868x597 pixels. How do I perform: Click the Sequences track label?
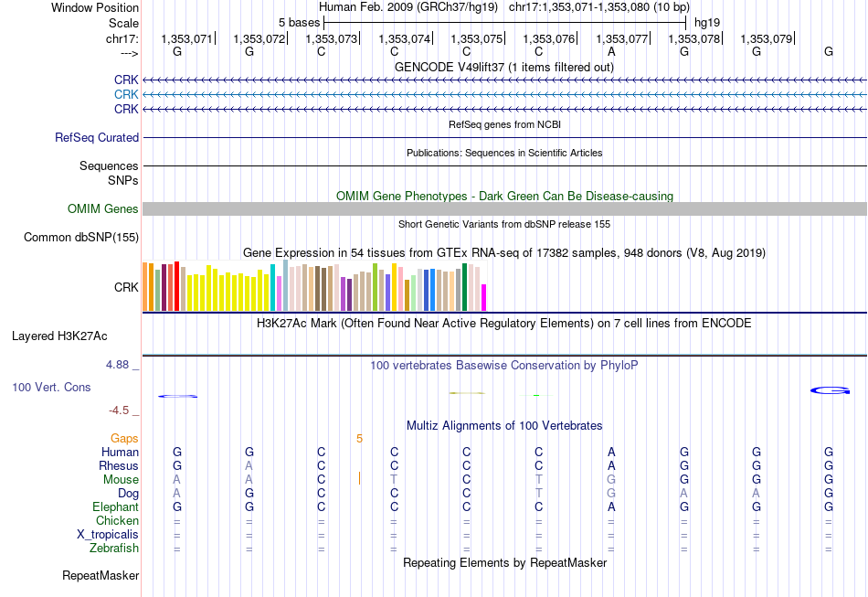point(109,165)
